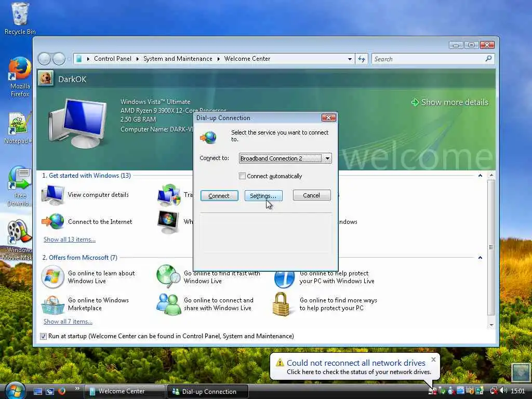
Task: Collapse the Offers from Microsoft section
Action: tap(480, 258)
